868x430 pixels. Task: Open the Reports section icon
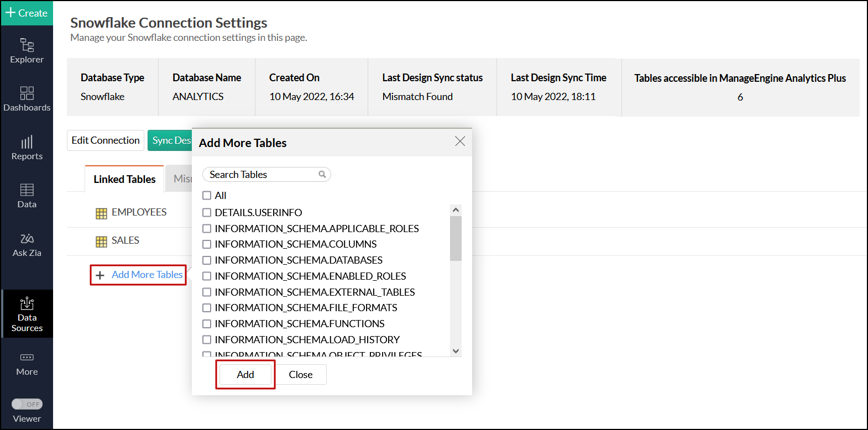(x=27, y=142)
